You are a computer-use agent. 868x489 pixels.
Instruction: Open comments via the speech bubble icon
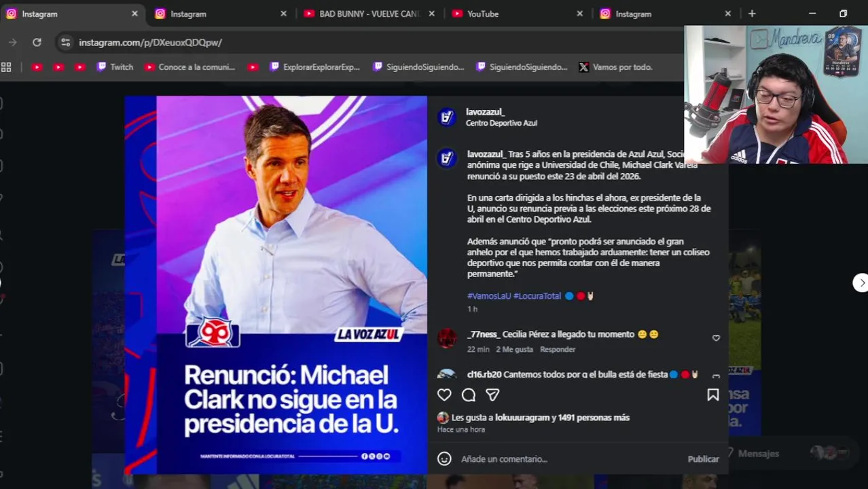click(x=469, y=395)
